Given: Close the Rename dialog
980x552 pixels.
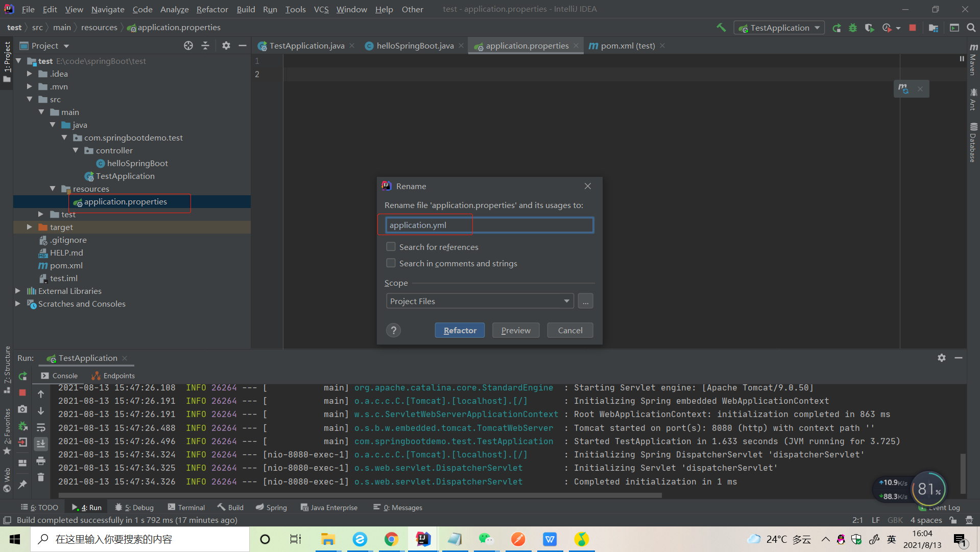Looking at the screenshot, I should coord(588,186).
